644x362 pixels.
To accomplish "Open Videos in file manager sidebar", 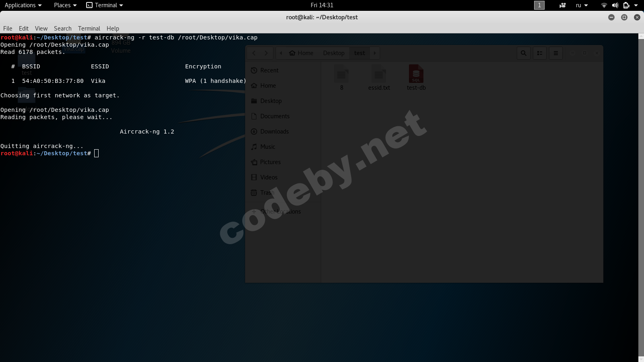I will coord(283,177).
